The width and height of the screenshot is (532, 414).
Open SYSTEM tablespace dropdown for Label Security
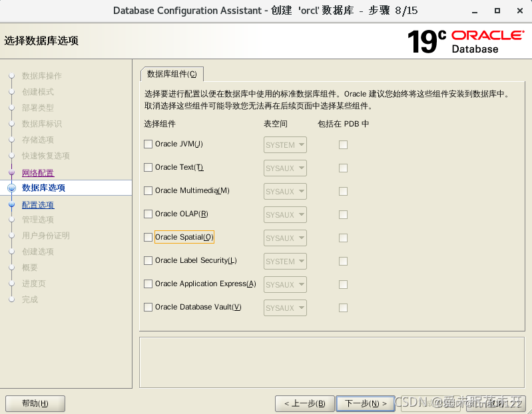tap(285, 262)
